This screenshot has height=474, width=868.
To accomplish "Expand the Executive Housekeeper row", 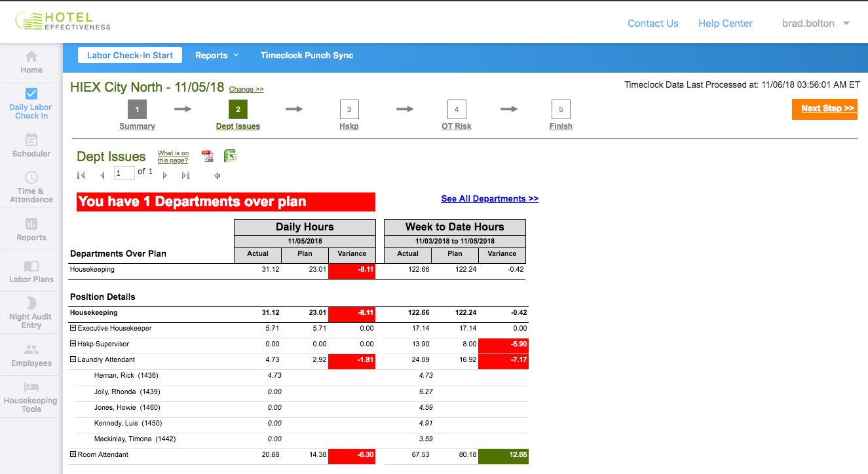I will [x=73, y=328].
